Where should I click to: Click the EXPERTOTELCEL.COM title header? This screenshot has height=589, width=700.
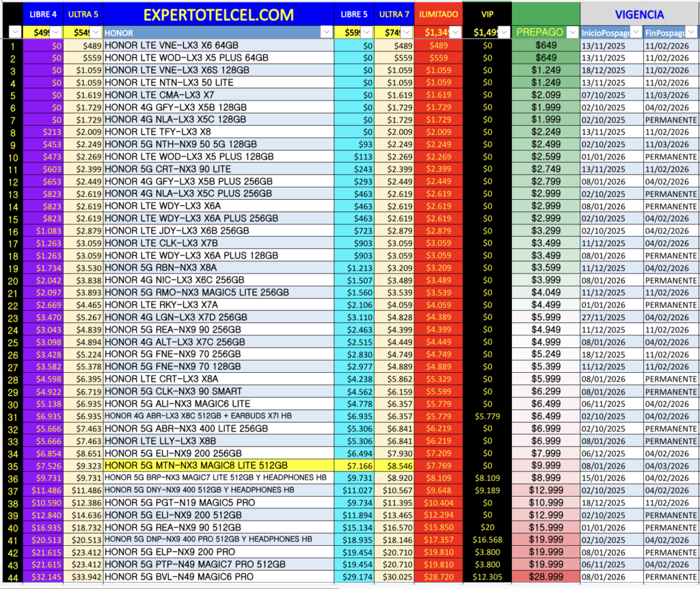pos(218,14)
